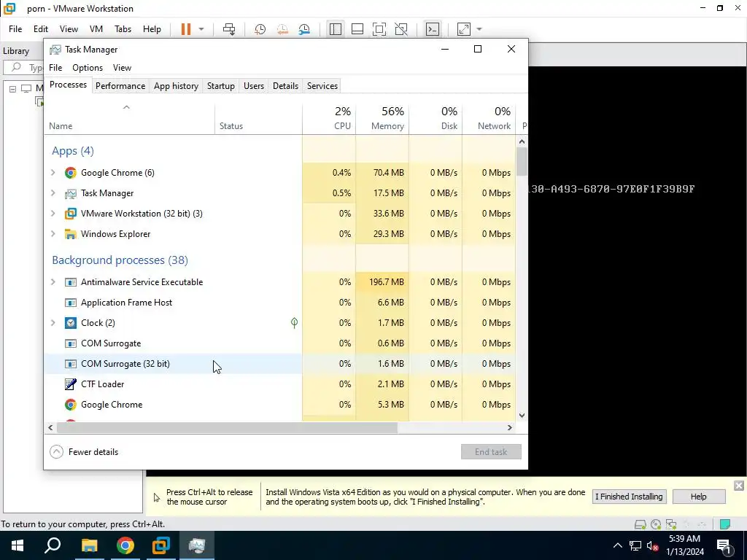Expand the Task Manager process row

[x=53, y=192]
